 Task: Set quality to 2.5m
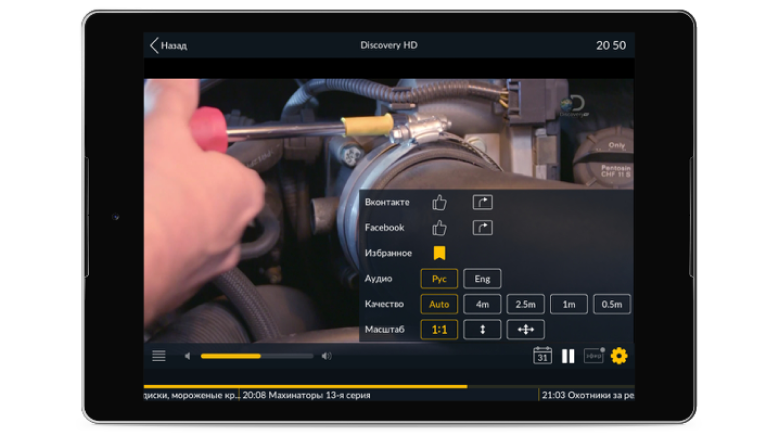coord(525,304)
